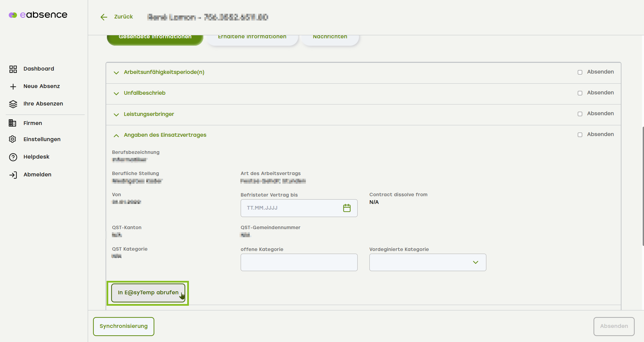This screenshot has width=644, height=342.
Task: Collapse Angaben des Einsatzvertrages section
Action: [x=116, y=135]
